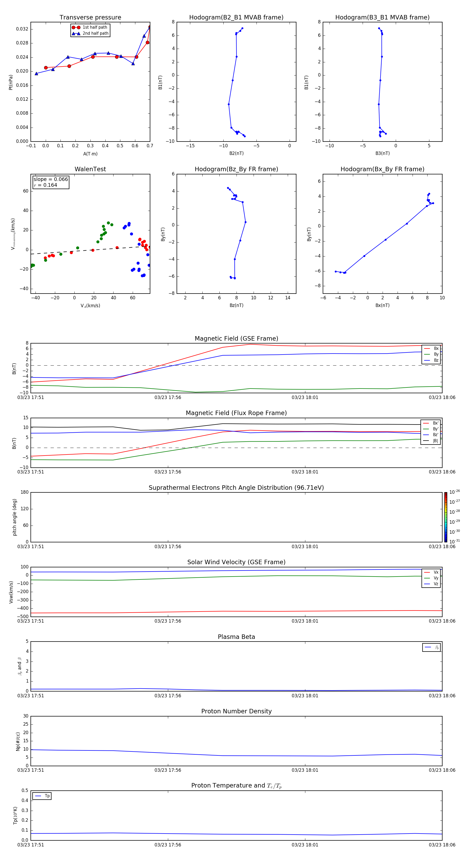
Task: Click the "Proton Temperature and Te/Tp" title
Action: pos(236,786)
